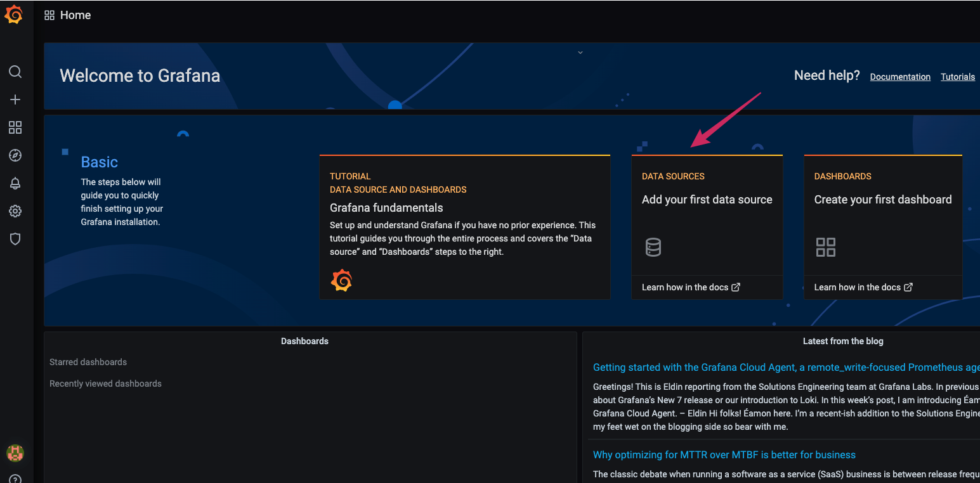Open the Tutorials link
This screenshot has width=980, height=483.
pos(958,77)
